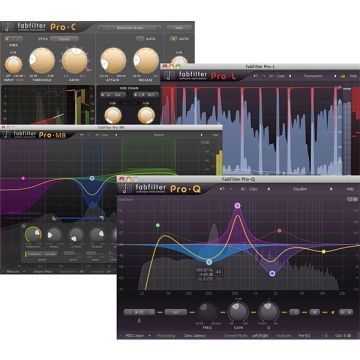The height and width of the screenshot is (360, 360).
Task: Go to next preset in Pro-Q
Action: click(x=331, y=189)
